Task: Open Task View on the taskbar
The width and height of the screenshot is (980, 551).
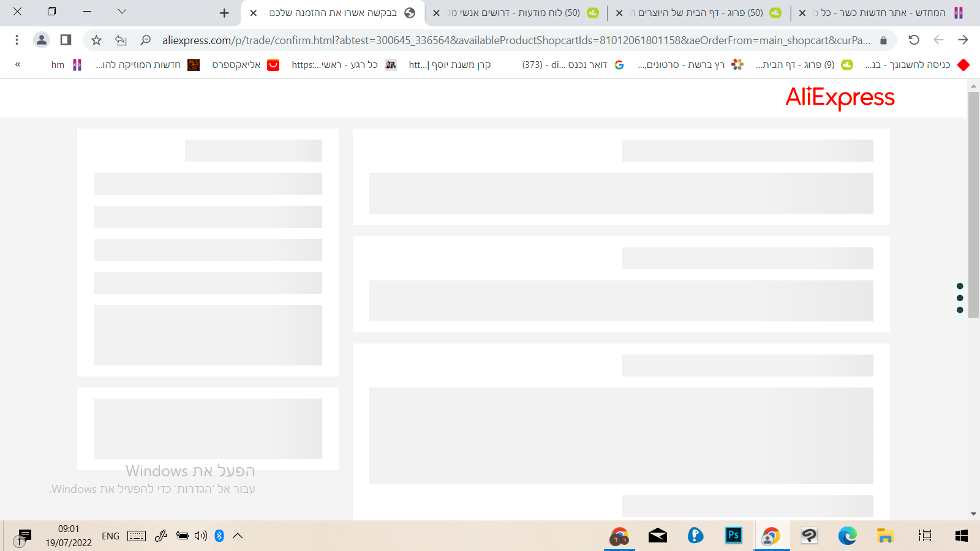Action: click(925, 536)
